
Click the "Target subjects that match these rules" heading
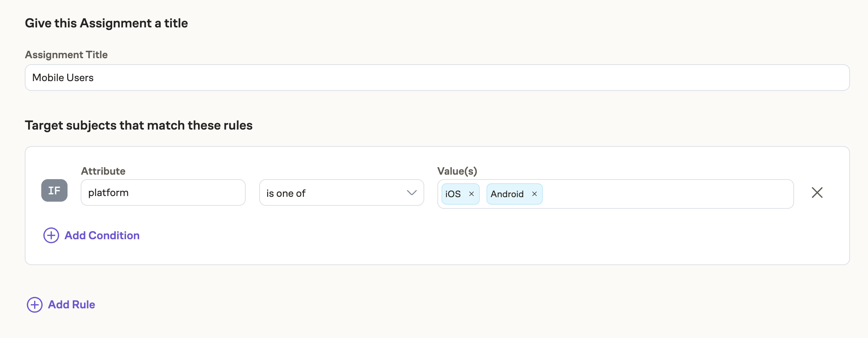(x=139, y=125)
